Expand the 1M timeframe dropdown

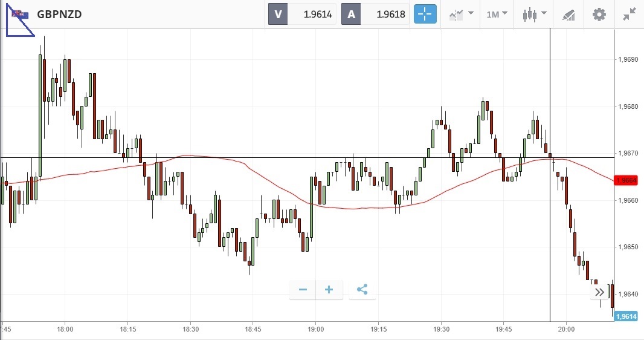497,14
